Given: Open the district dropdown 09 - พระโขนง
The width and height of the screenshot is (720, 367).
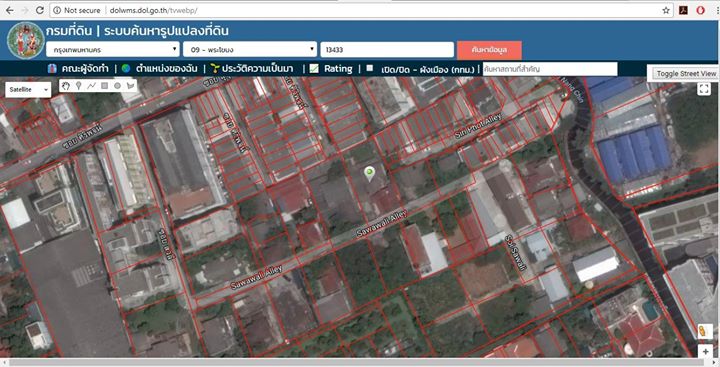Looking at the screenshot, I should [250, 50].
